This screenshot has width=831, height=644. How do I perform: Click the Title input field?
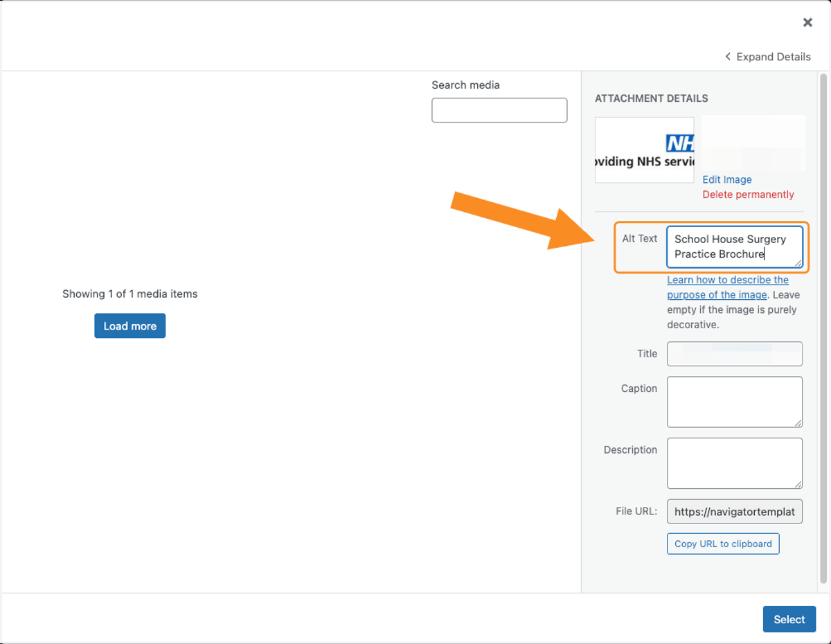735,354
